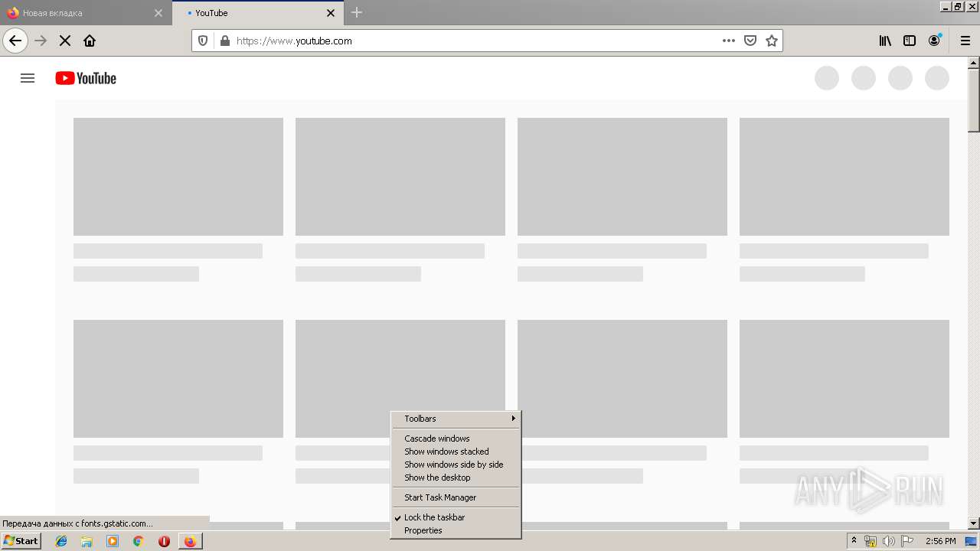Launch Internet Explorer from taskbar

pos(61,541)
